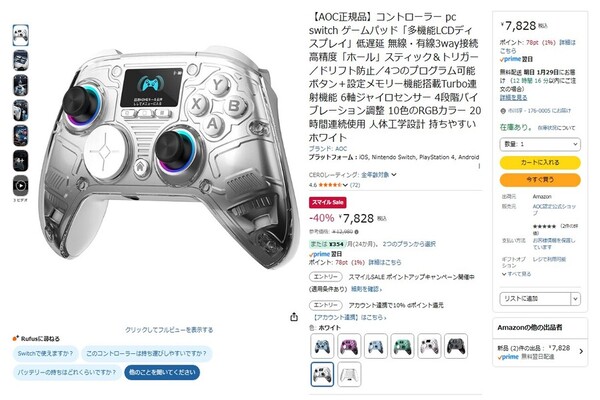This screenshot has width=600, height=400.
Task: Expand the CERO rating chevron
Action: (x=394, y=175)
